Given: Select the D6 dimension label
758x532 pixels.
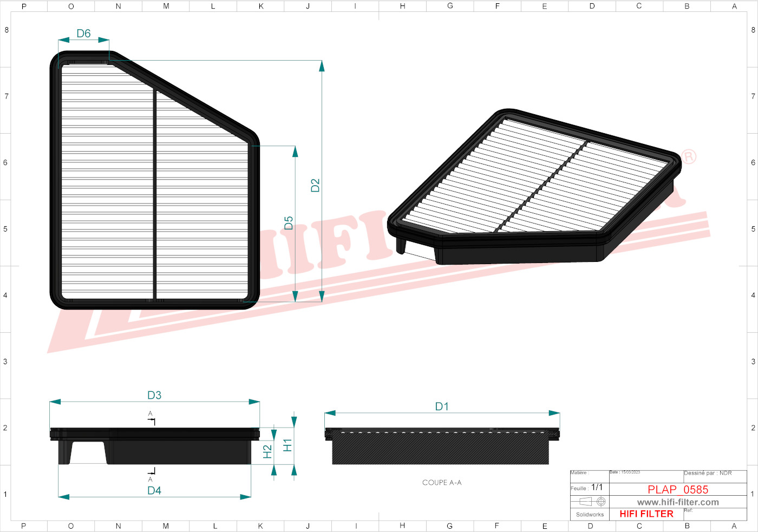Looking at the screenshot, I should click(x=83, y=34).
